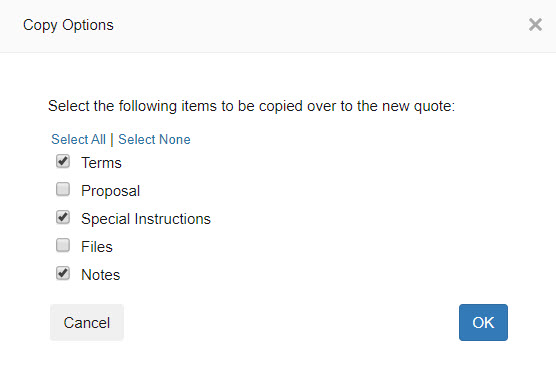556x385 pixels.
Task: Close the Copy Options dialog with X
Action: [x=535, y=25]
